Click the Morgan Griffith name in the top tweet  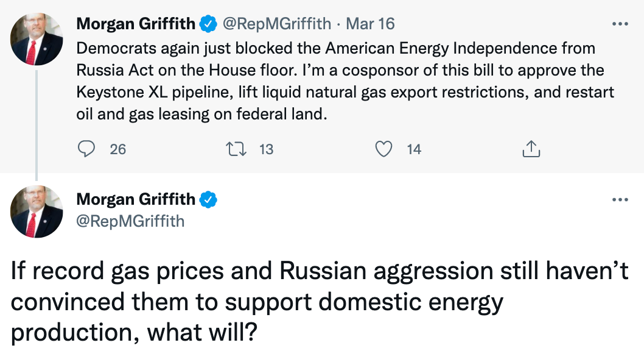[x=136, y=24]
